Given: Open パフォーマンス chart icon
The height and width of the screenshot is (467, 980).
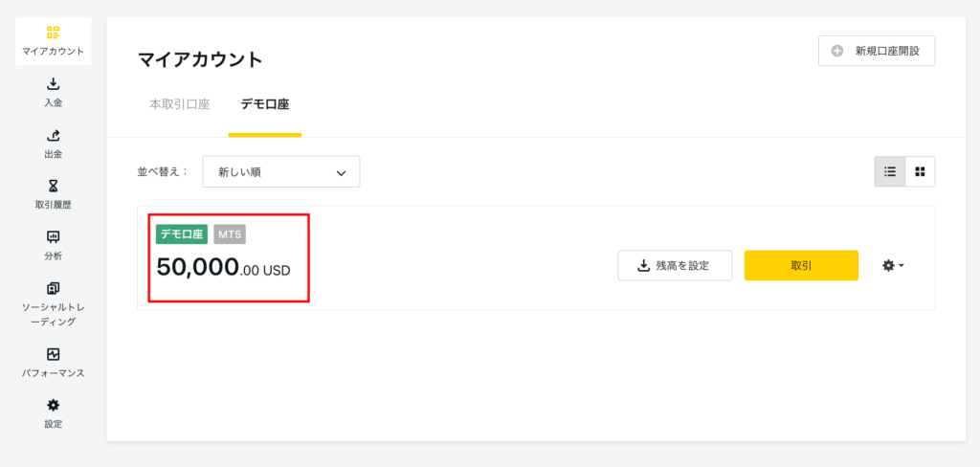Looking at the screenshot, I should [x=54, y=354].
